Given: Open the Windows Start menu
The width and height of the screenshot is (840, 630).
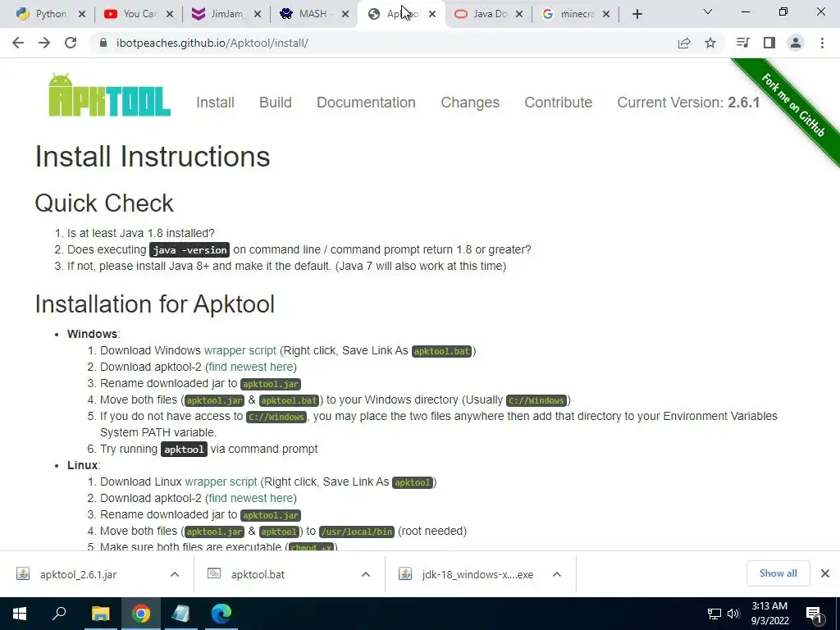Looking at the screenshot, I should click(20, 614).
